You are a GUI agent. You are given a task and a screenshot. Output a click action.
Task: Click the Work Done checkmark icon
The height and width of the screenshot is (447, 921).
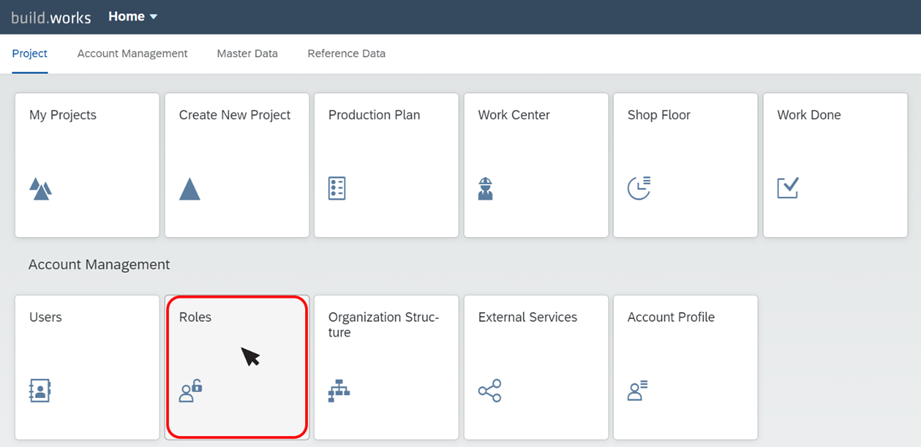[x=788, y=188]
